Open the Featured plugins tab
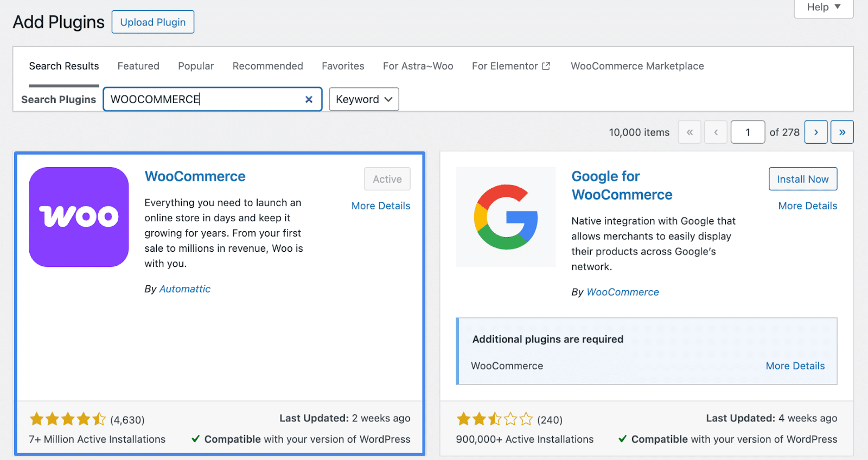The height and width of the screenshot is (460, 868). [x=138, y=66]
